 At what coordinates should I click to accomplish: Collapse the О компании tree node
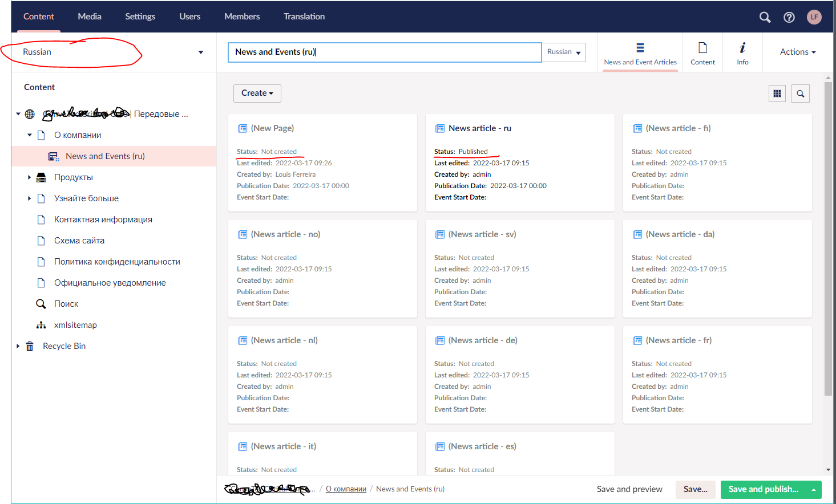[30, 135]
